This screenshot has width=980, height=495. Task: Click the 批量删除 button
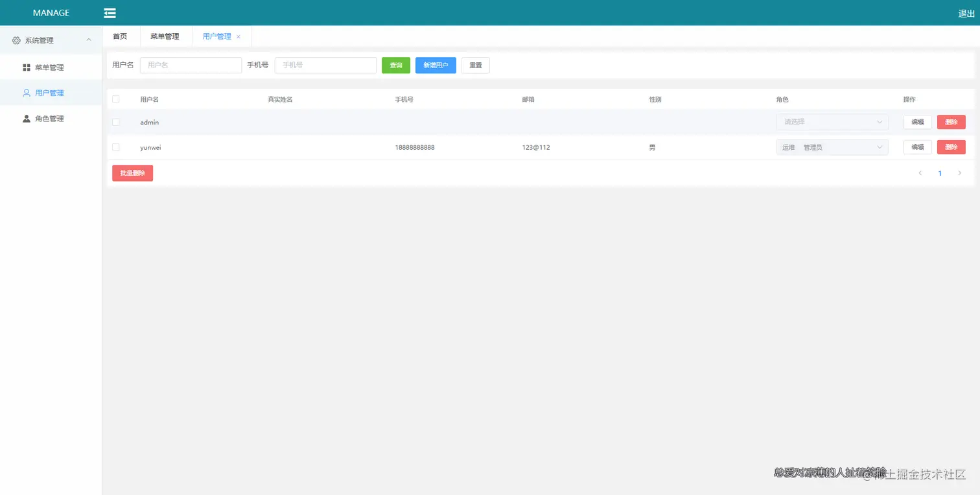tap(133, 173)
